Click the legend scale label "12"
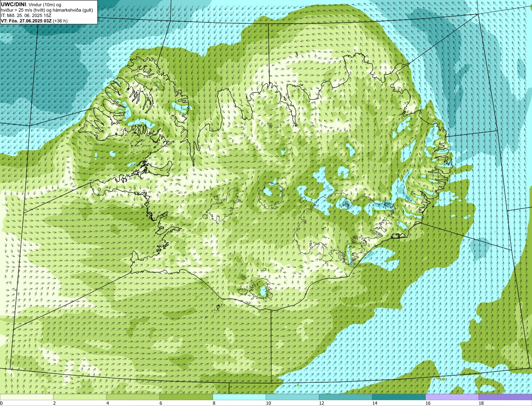The image size is (532, 406). point(322,403)
